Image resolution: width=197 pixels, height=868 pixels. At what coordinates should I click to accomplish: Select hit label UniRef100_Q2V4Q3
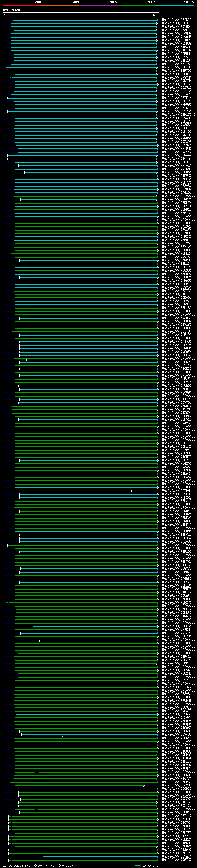click(177, 118)
